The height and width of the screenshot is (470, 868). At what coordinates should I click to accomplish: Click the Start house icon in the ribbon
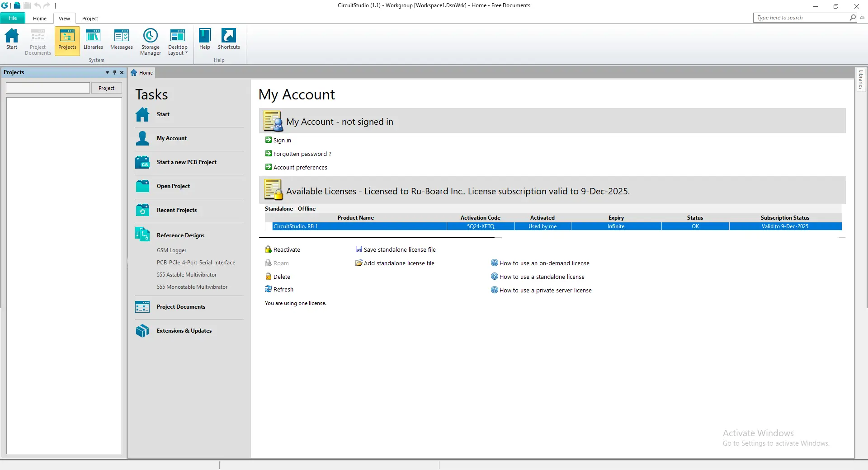pyautogui.click(x=12, y=39)
